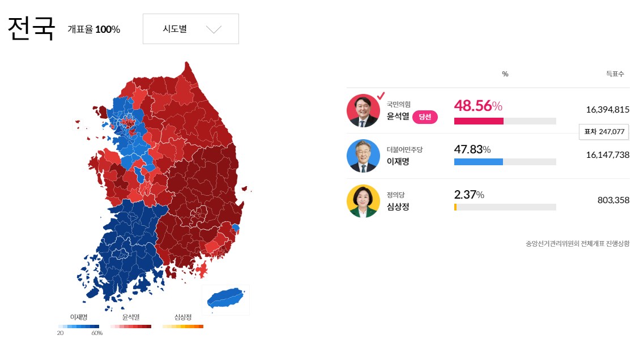Click the dark blue southwestern region on map
Screen dimensions: 644x348
coord(125,249)
